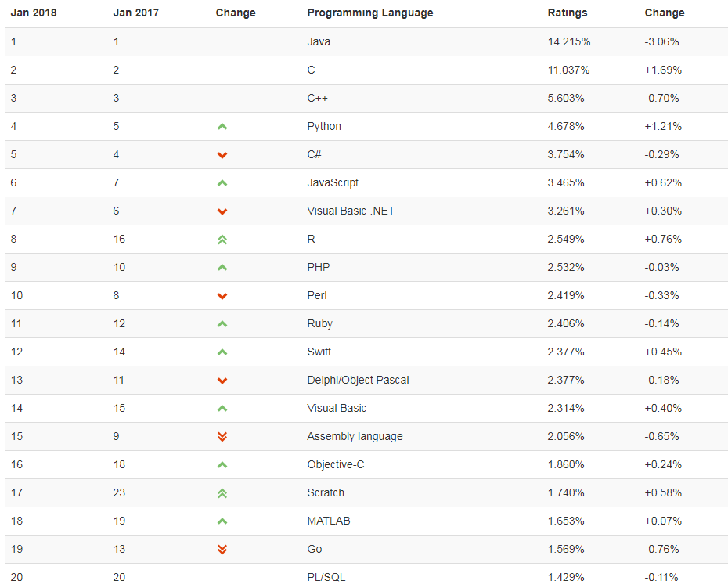Click the Ratings column header
Screen dimensions: 728x588
tap(568, 13)
